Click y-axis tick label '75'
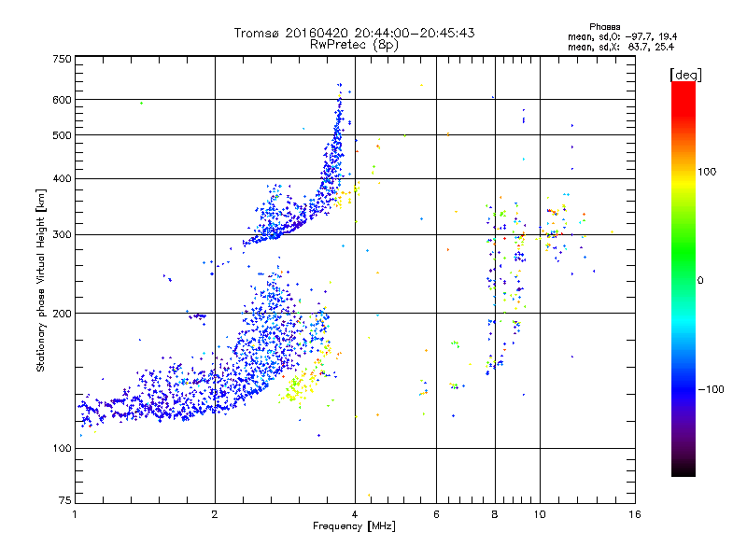 64,500
